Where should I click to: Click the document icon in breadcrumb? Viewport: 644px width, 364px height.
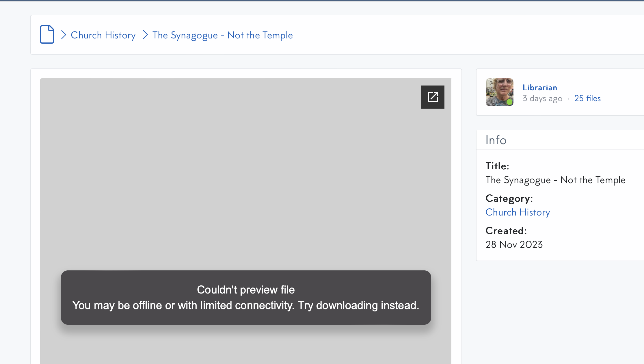47,34
